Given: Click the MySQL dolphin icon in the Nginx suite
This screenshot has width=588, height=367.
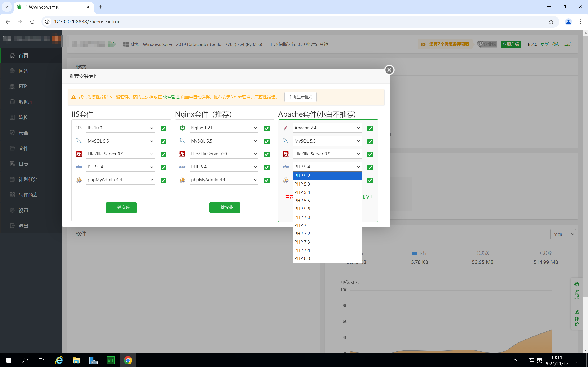Looking at the screenshot, I should [182, 141].
